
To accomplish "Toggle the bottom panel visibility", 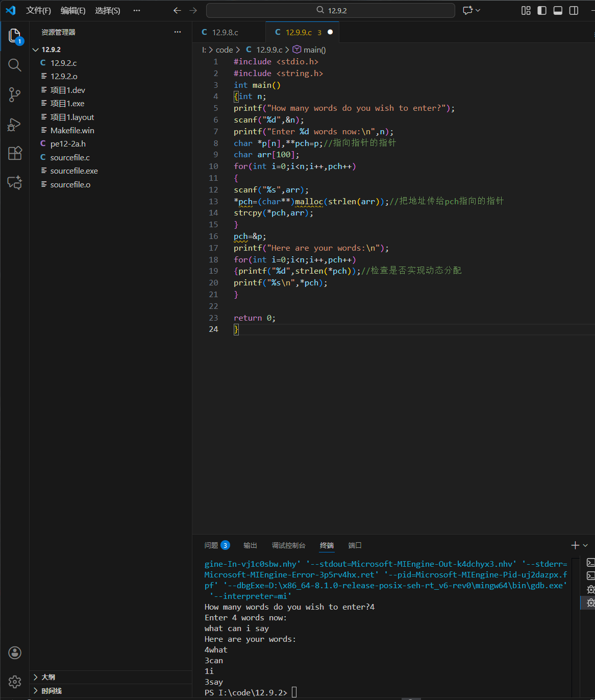I will [x=558, y=10].
